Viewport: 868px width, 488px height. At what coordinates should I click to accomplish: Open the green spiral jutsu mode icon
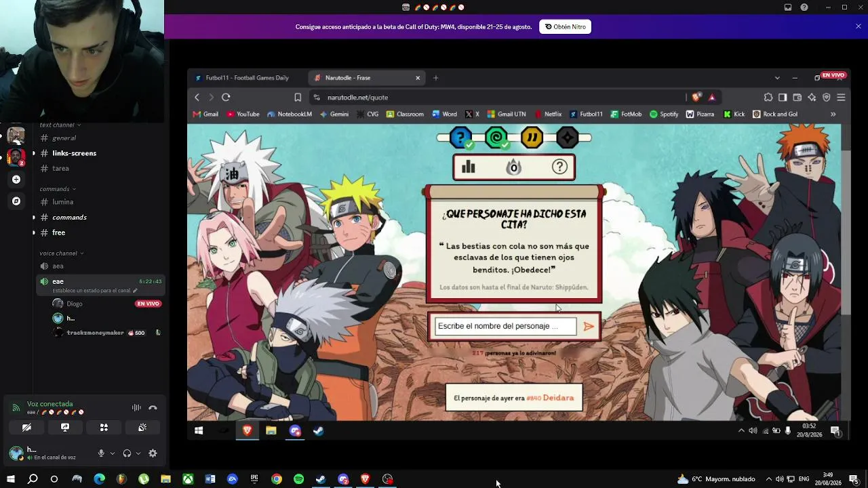496,138
